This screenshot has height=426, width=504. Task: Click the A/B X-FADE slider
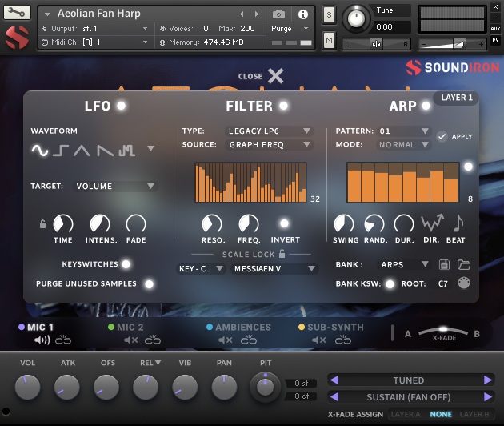[443, 332]
